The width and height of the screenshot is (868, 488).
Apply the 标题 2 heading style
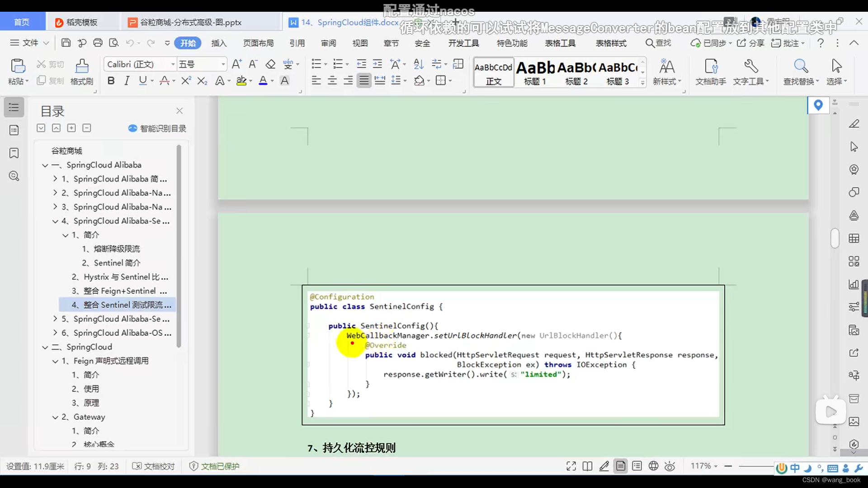pyautogui.click(x=576, y=72)
